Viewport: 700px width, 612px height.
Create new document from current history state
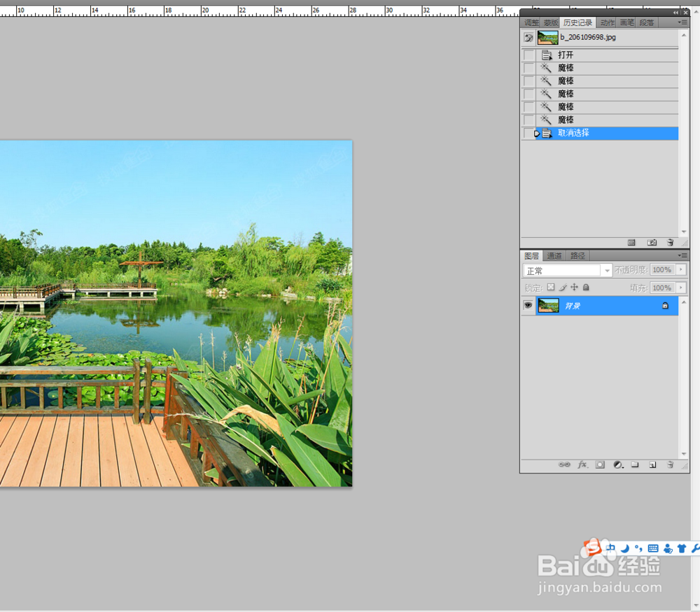[631, 243]
